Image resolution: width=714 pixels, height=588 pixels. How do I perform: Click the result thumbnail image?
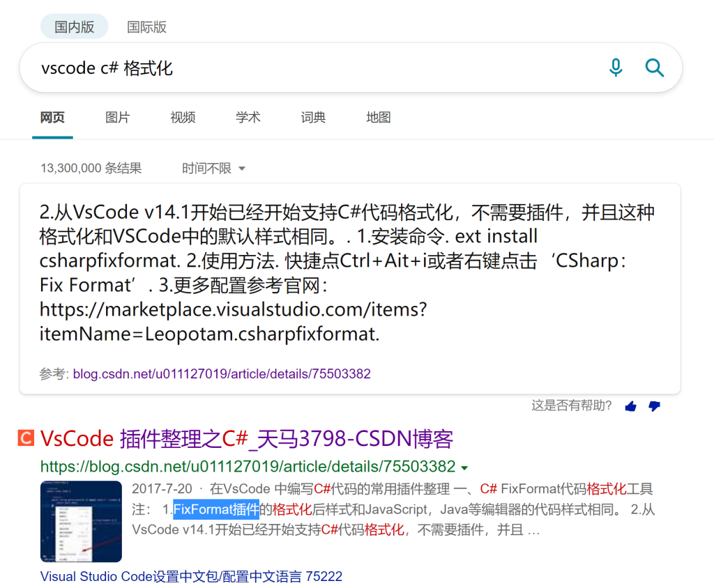[81, 522]
